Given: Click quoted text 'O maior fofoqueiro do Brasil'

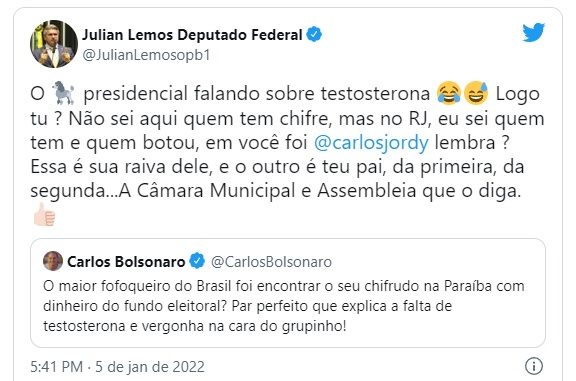Looking at the screenshot, I should 138,286.
